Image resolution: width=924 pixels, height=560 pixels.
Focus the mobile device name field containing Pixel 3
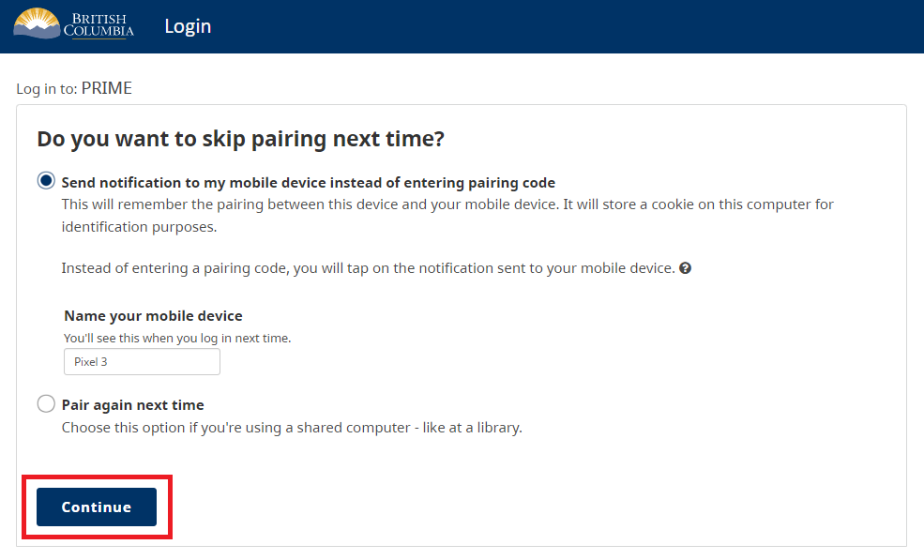(142, 362)
